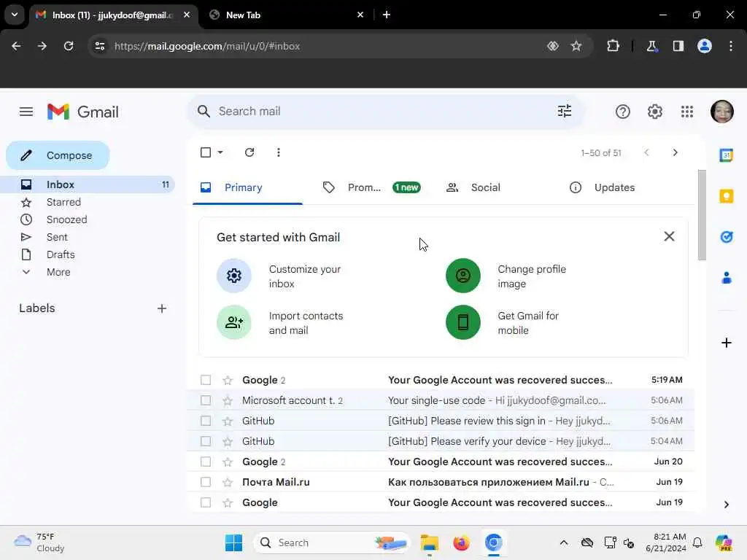Show hidden icons in system tray
This screenshot has height=560, width=747.
[x=564, y=542]
